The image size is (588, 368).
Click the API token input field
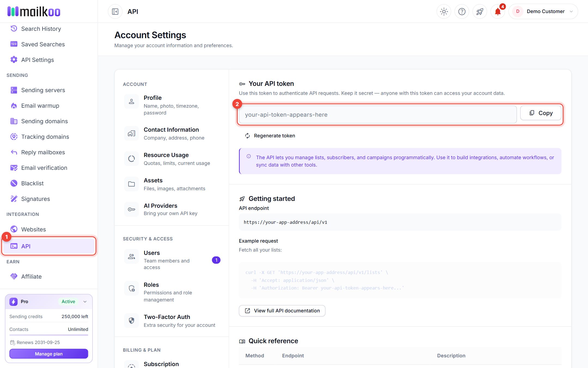coord(378,114)
